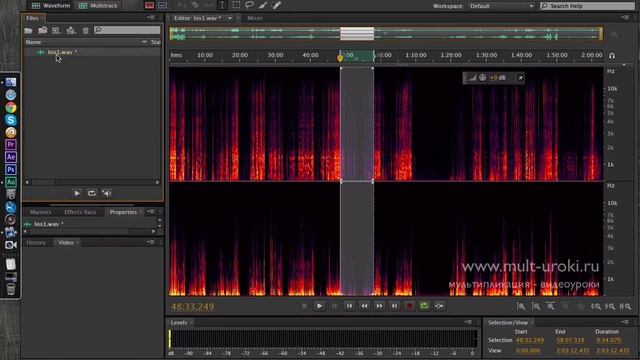Open Selection/View panel options menu
640x360 pixels.
pos(625,322)
